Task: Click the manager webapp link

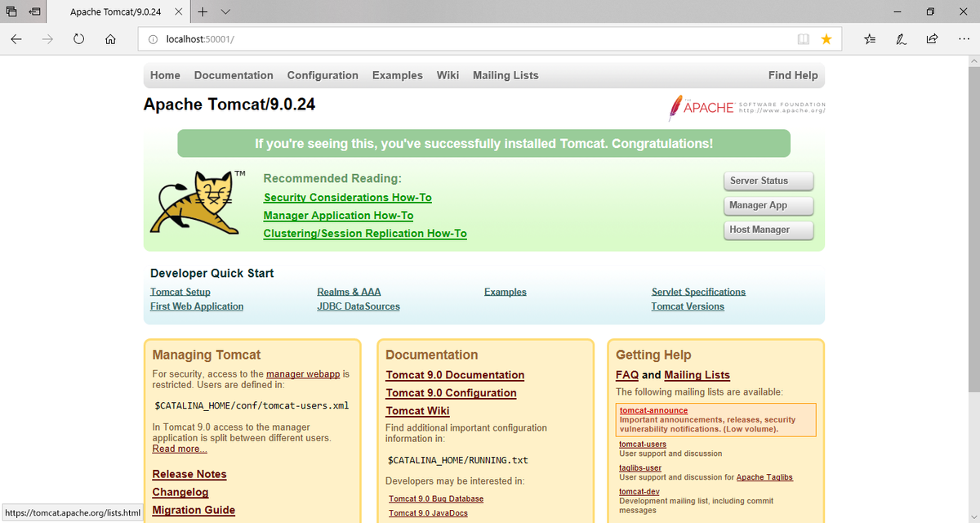Action: point(303,374)
